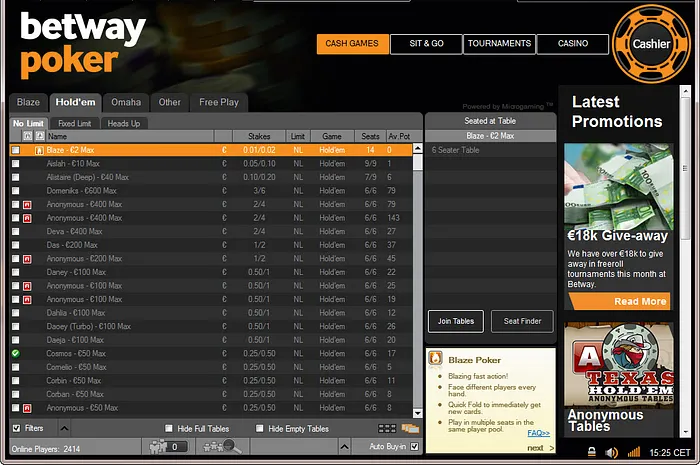Select the Heads Up sub-tab
The image size is (700, 465).
click(x=124, y=124)
